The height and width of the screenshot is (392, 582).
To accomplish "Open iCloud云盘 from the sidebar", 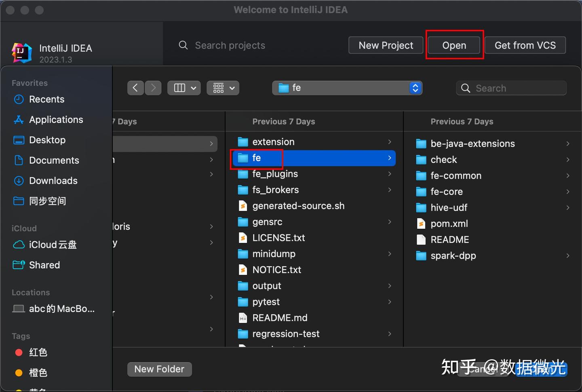I will click(53, 245).
